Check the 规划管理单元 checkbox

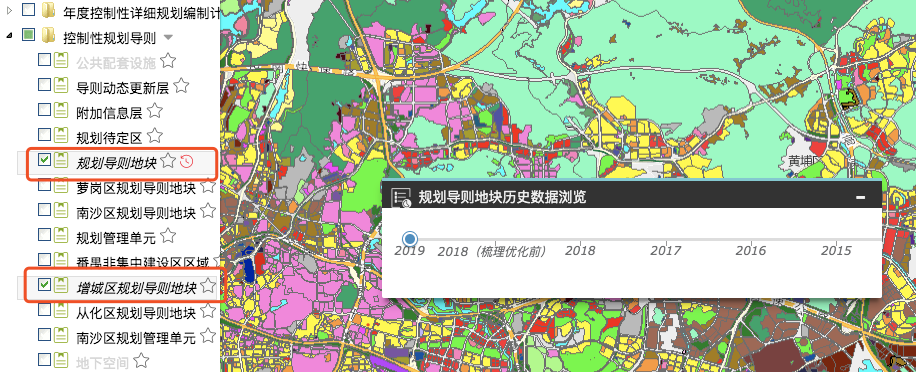(44, 235)
